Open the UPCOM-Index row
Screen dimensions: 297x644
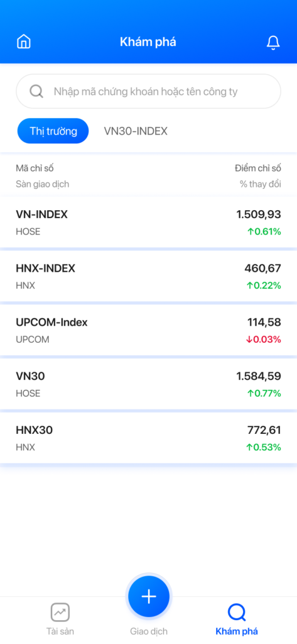(x=148, y=330)
